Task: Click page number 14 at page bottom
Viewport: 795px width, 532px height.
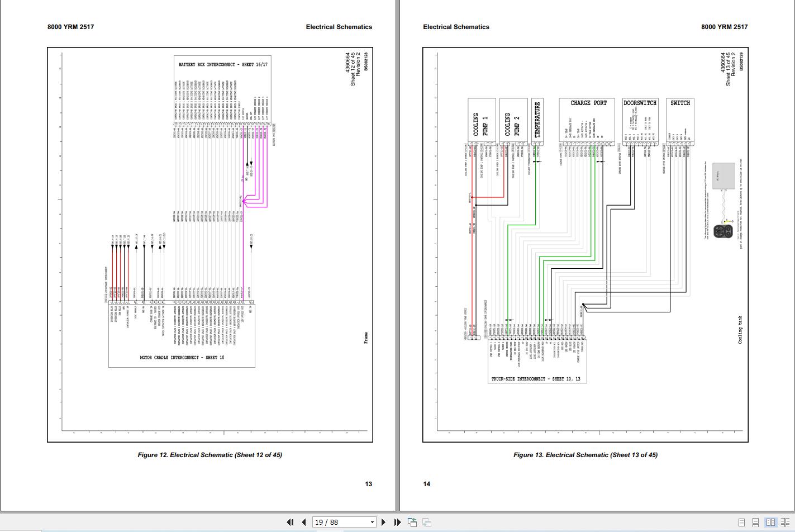Action: [x=427, y=484]
